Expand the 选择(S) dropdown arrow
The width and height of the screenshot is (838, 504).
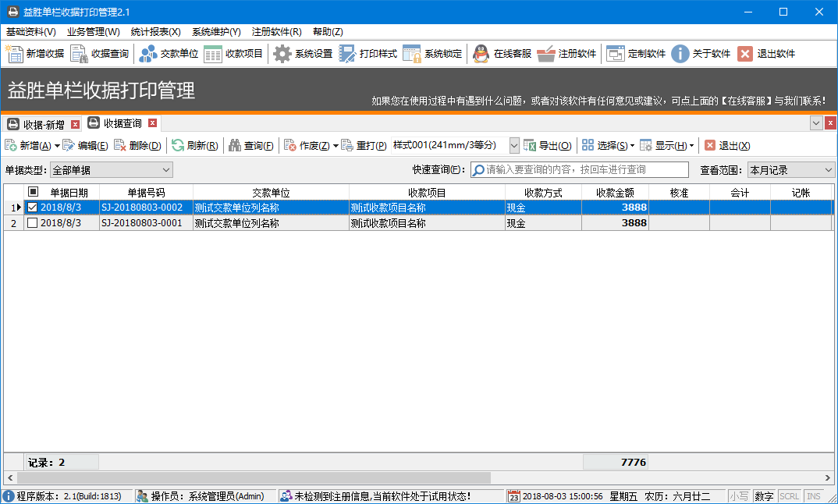click(x=632, y=146)
